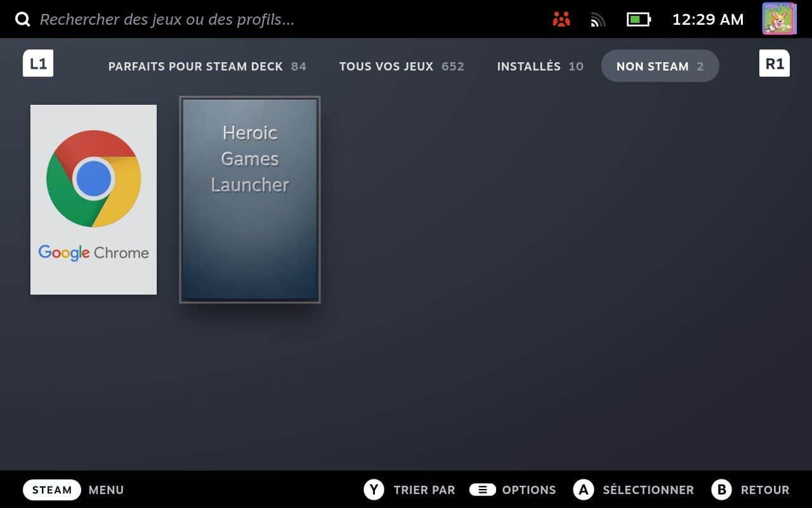This screenshot has height=508, width=812.
Task: Click the Options label
Action: click(x=528, y=490)
